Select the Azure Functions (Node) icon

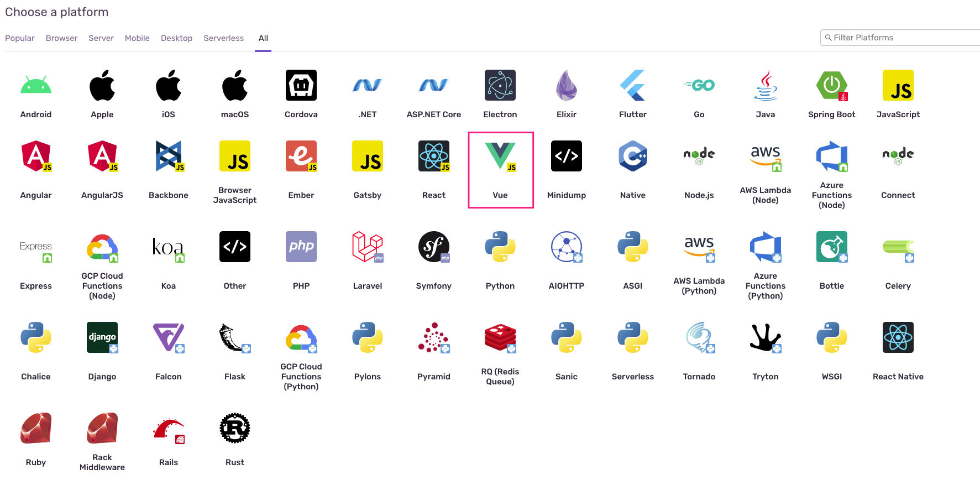point(832,156)
